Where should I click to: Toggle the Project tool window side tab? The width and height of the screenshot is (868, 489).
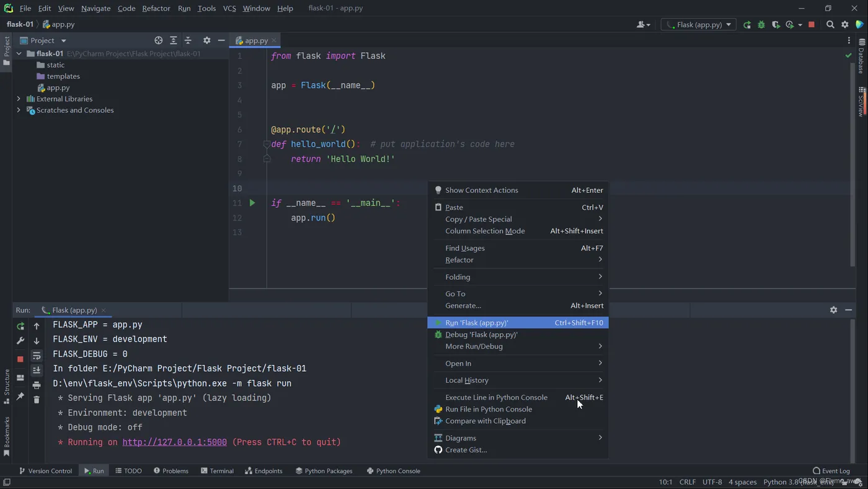click(x=6, y=52)
